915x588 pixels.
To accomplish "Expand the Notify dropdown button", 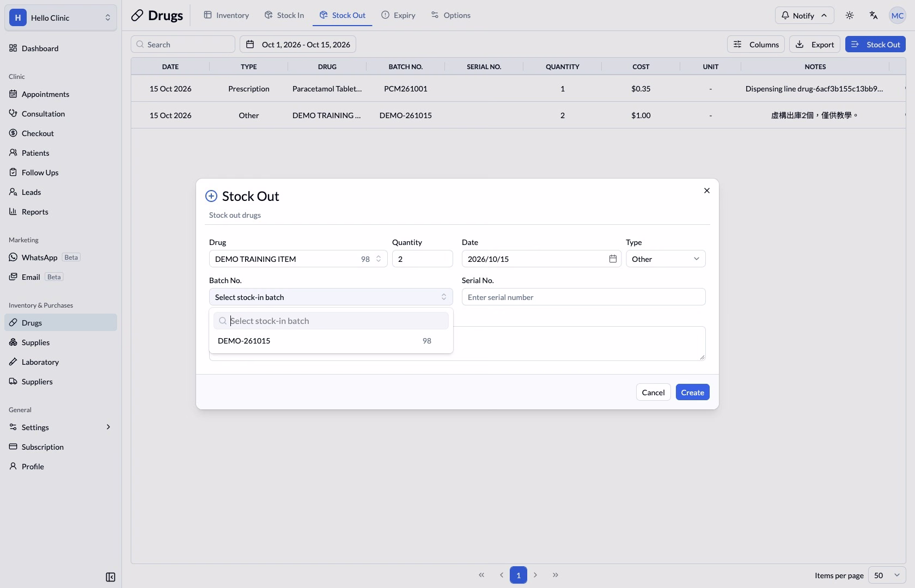I will pyautogui.click(x=804, y=15).
